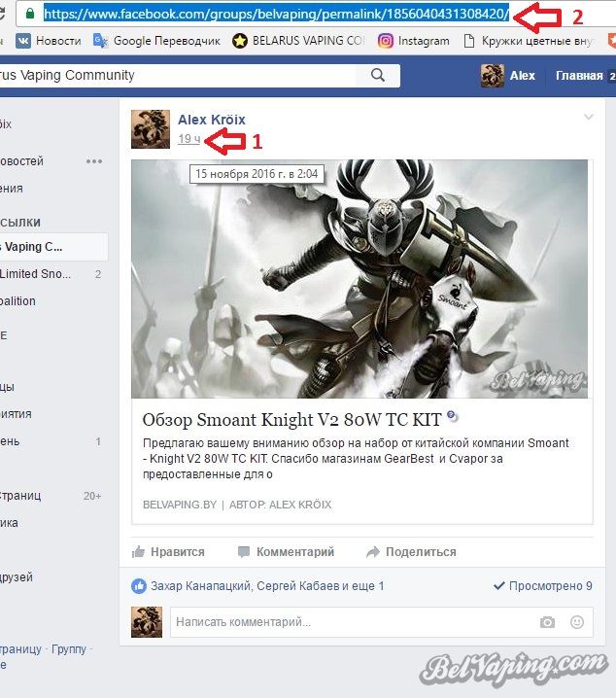Image resolution: width=616 pixels, height=698 pixels.
Task: Click the BELVAPING.BY source label
Action: [x=180, y=505]
